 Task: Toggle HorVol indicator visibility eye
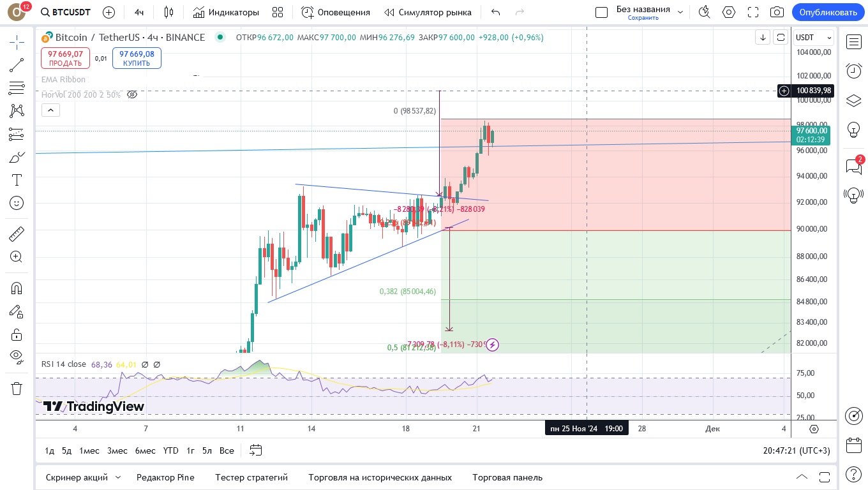[x=132, y=94]
